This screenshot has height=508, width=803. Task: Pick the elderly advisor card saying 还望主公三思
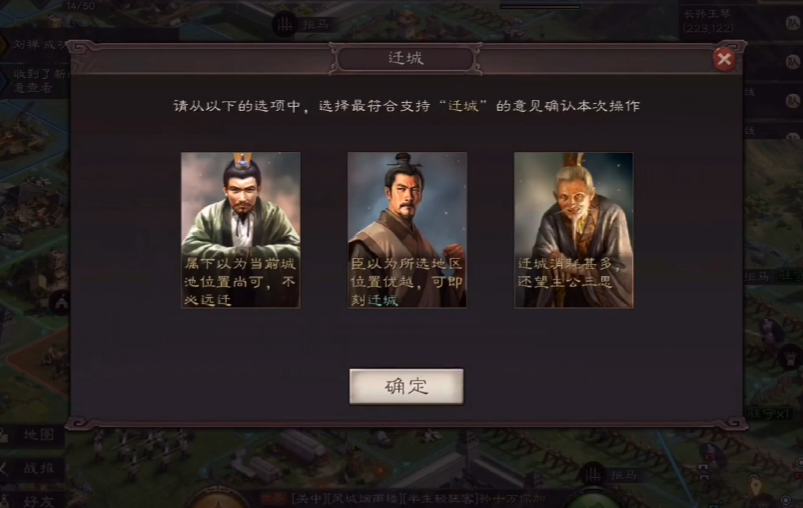574,230
